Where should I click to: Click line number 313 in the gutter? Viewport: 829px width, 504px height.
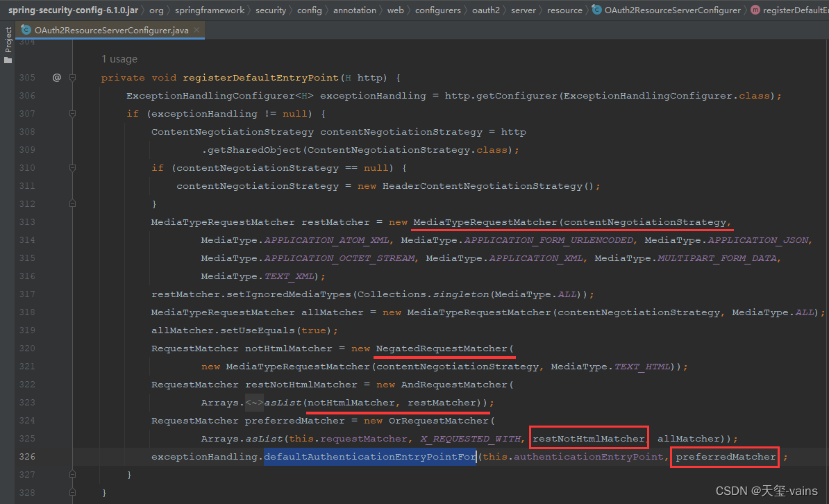(x=27, y=222)
